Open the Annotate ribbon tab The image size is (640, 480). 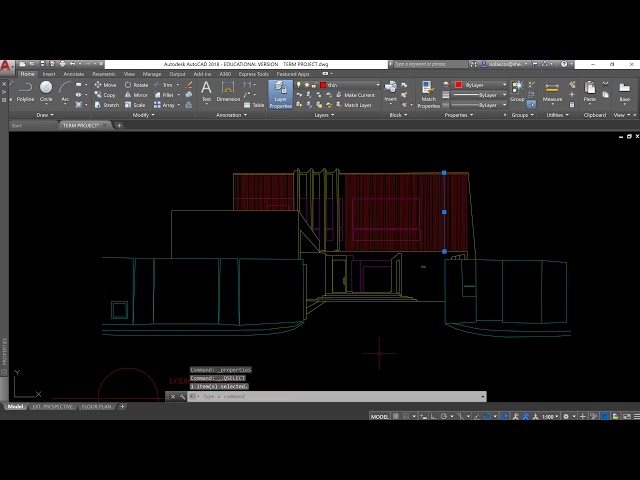point(74,74)
